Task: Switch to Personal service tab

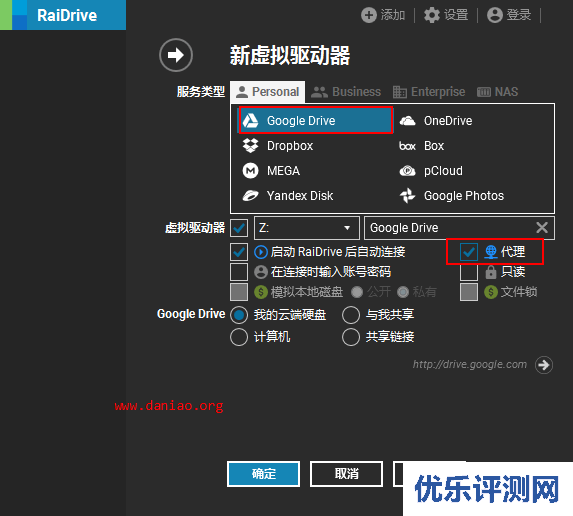Action: 267,92
